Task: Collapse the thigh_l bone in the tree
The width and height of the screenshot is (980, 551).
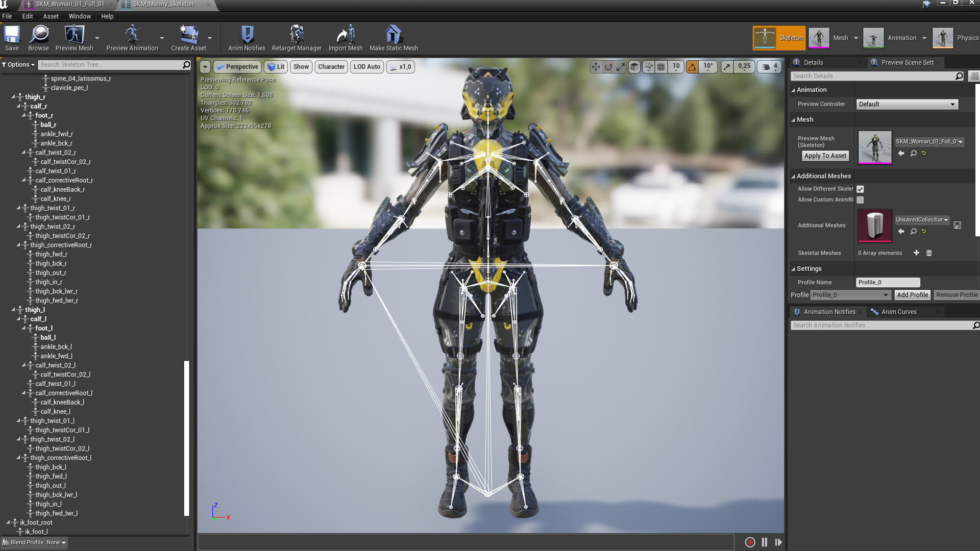Action: click(x=13, y=310)
